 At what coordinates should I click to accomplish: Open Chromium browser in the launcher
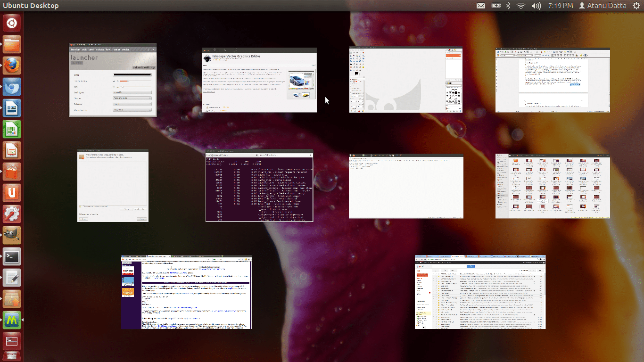[x=12, y=87]
